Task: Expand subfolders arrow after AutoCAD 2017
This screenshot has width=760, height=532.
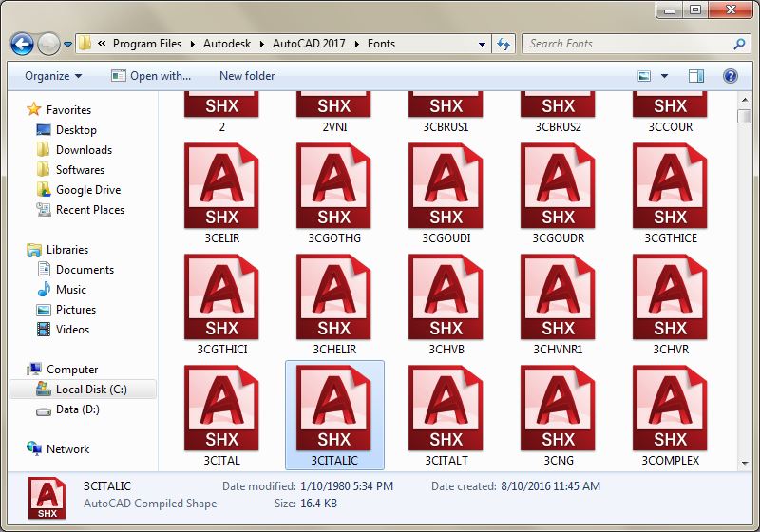Action: pos(357,44)
